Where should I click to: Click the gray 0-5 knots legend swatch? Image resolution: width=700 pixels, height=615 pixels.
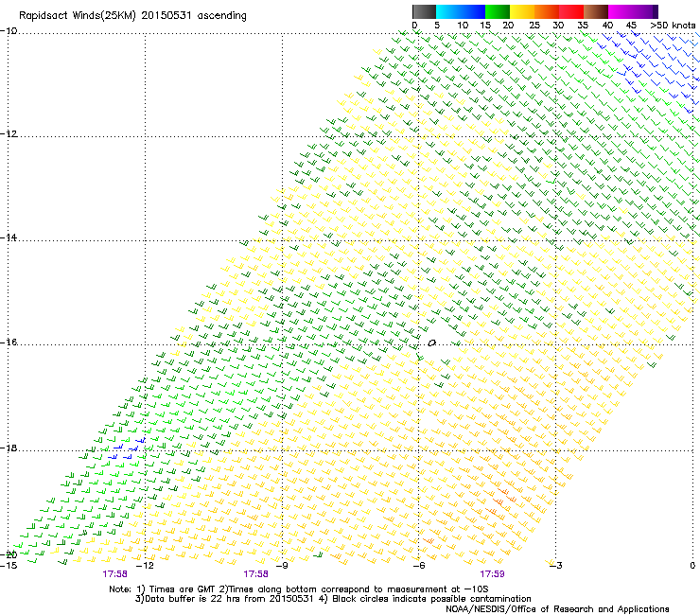click(424, 11)
